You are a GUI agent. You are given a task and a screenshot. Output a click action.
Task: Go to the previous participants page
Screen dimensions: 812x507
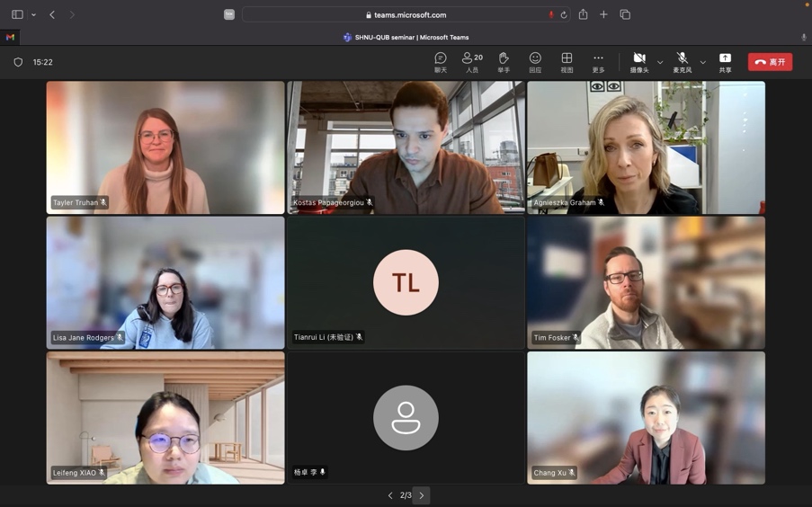point(390,495)
